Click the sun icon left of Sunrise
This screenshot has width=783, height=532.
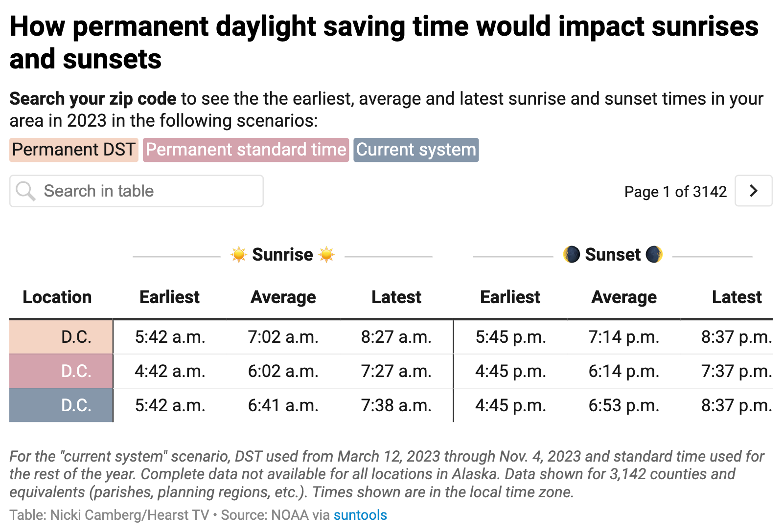tap(239, 255)
